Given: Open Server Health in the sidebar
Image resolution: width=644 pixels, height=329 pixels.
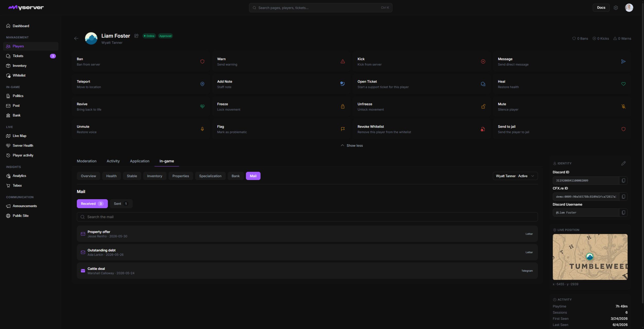Looking at the screenshot, I should 31,146.
